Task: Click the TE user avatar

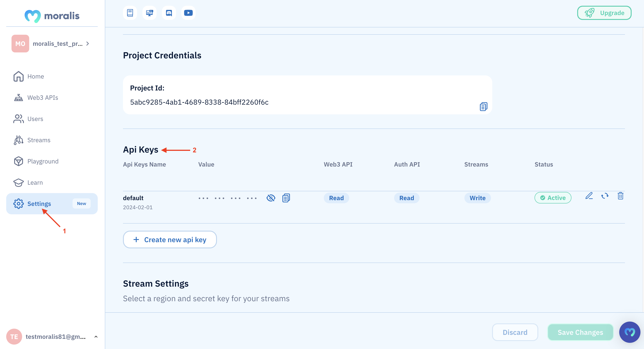Action: coord(14,336)
